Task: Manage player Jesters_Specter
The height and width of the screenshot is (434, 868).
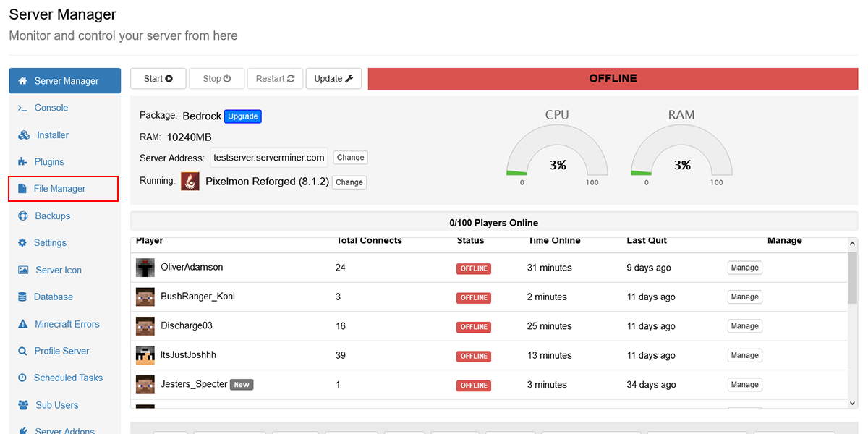Action: (745, 385)
